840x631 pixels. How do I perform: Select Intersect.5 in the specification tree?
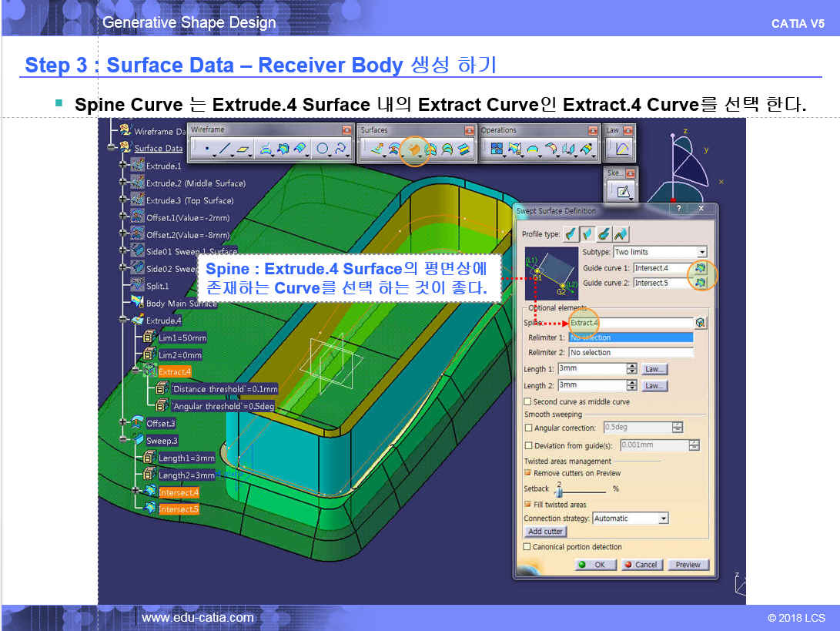179,509
